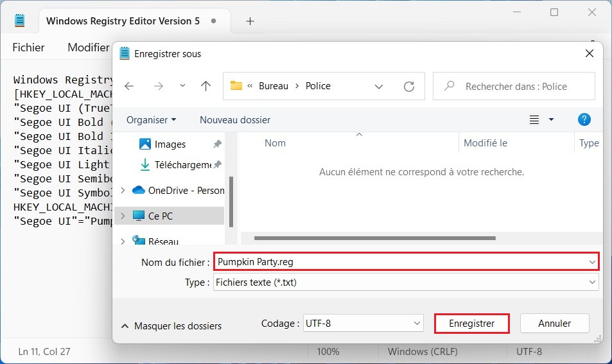Viewport: 612px width, 364px height.
Task: Click the unsaved dot on the Notepad tab
Action: [213, 21]
